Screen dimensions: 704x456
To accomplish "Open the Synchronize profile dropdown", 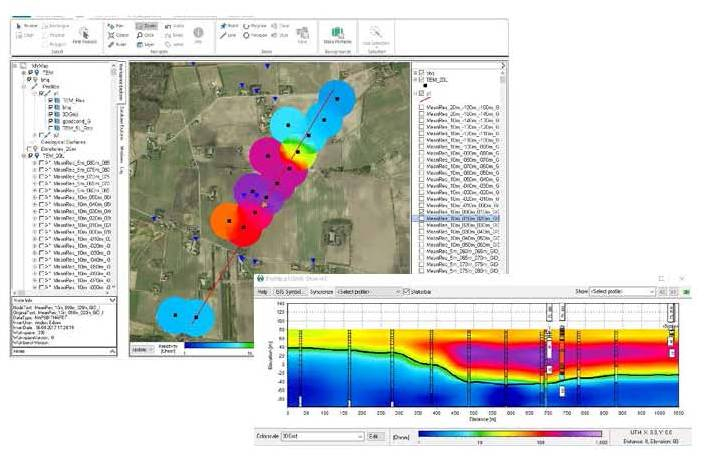I will [x=369, y=292].
